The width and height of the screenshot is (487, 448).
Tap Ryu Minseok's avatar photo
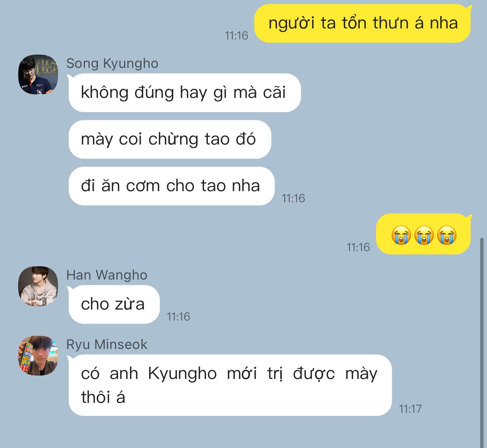point(38,355)
